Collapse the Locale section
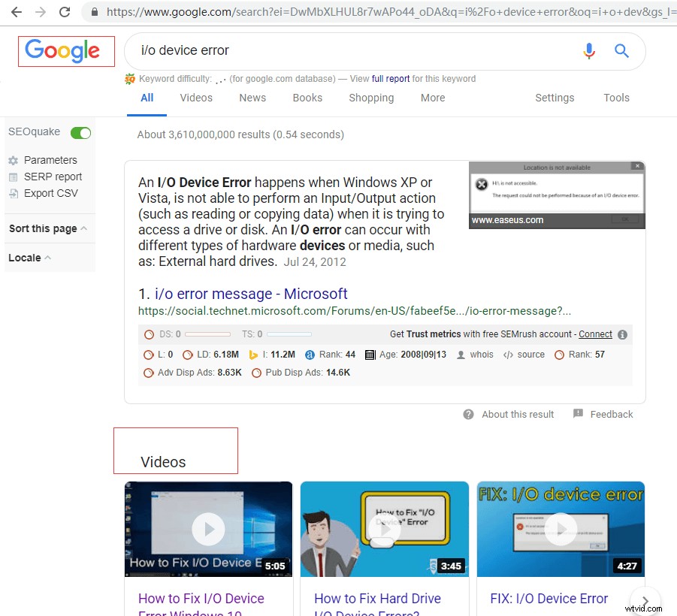This screenshot has width=677, height=616. [x=47, y=258]
